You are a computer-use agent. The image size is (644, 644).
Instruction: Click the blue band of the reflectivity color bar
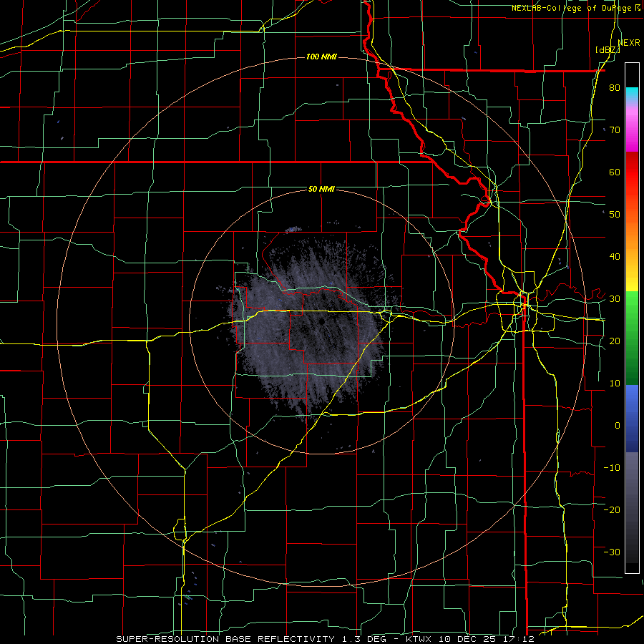632,419
